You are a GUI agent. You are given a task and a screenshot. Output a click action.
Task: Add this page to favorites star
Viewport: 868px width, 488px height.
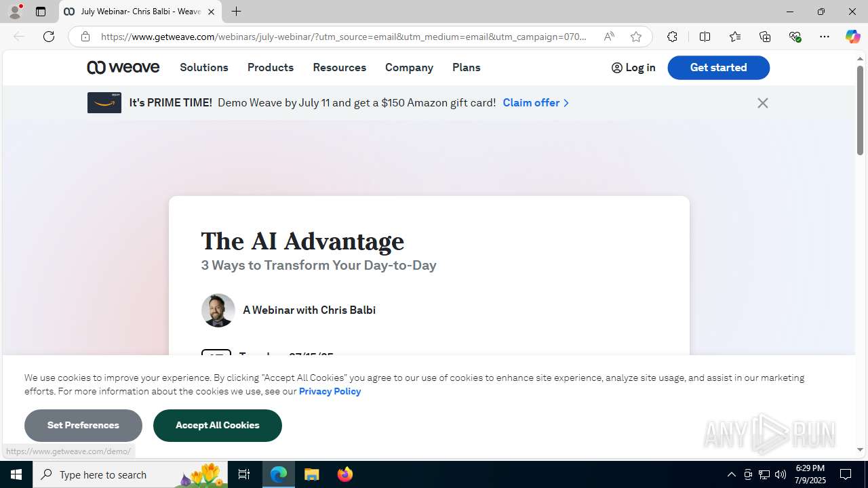click(x=636, y=37)
